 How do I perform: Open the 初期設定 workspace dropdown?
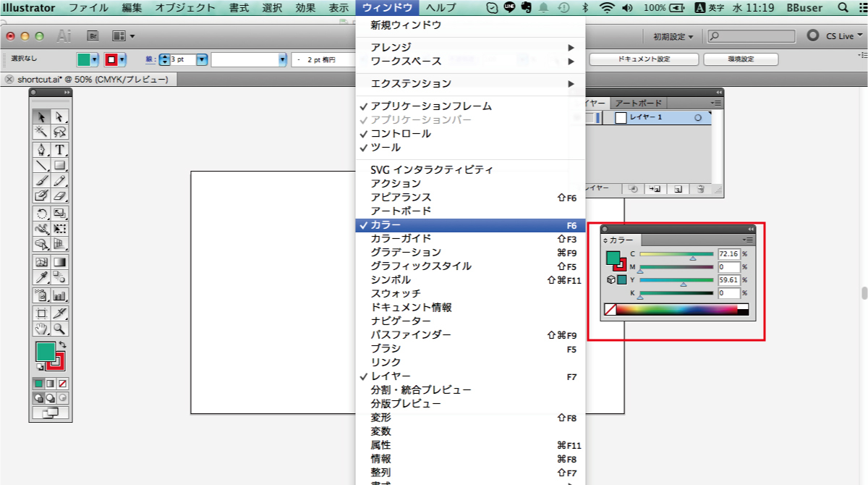(673, 36)
